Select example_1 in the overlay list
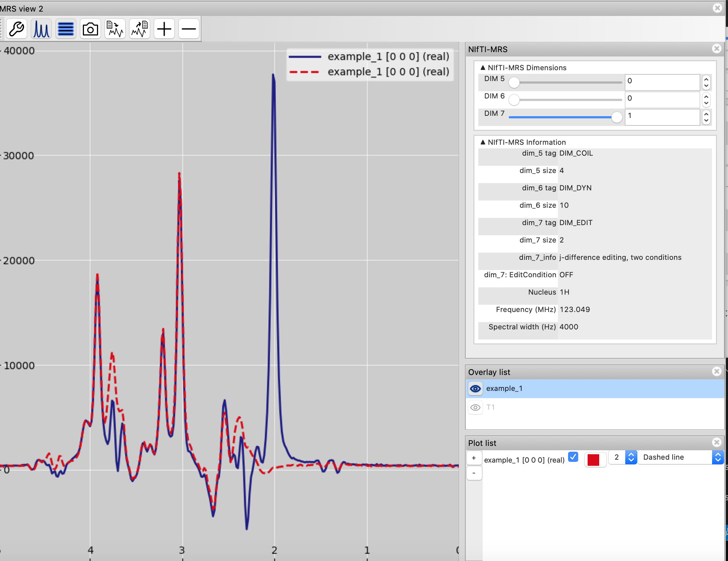Image resolution: width=728 pixels, height=561 pixels. tap(595, 389)
